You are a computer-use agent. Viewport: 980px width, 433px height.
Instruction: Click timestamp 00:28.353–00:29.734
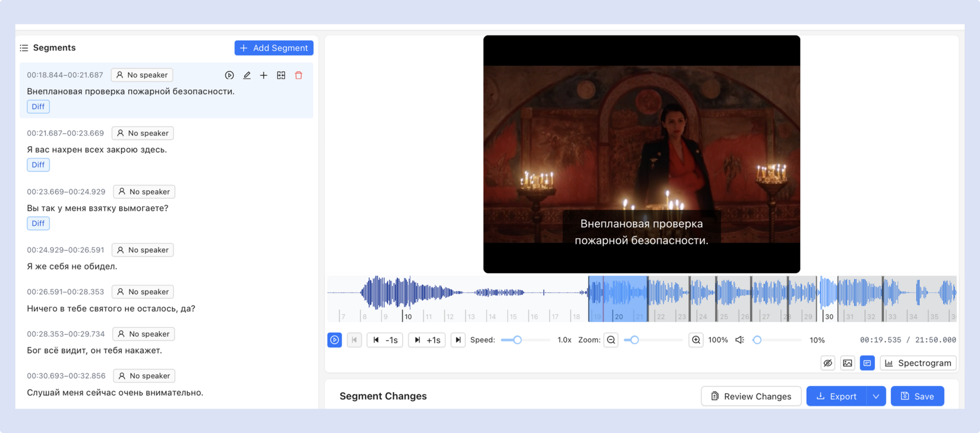click(66, 334)
